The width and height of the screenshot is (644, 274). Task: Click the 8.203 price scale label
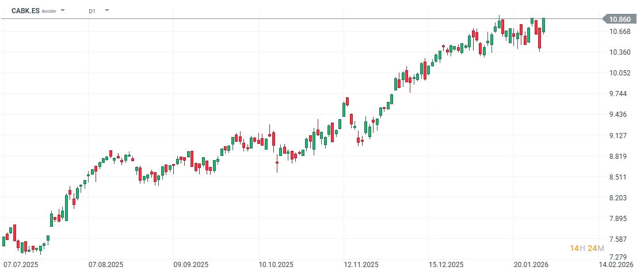(619, 198)
